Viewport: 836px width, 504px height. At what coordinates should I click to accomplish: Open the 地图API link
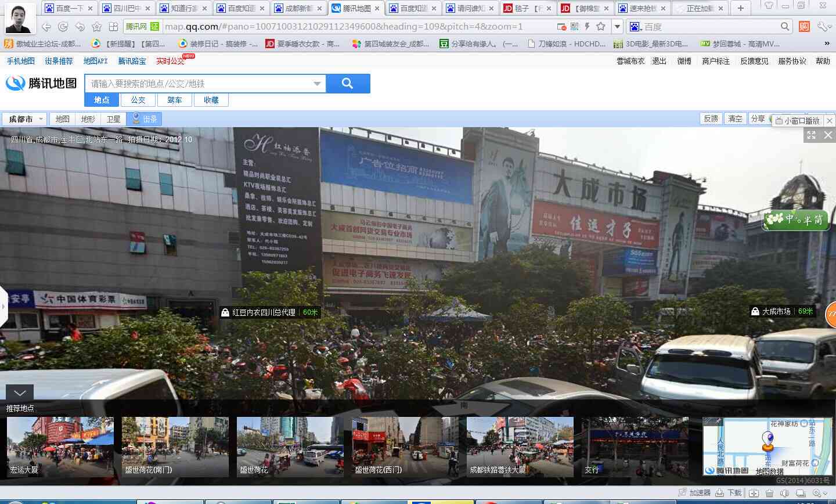click(95, 61)
